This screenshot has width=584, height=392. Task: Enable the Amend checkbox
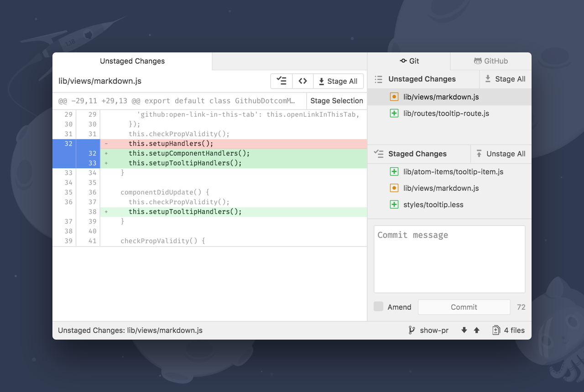378,306
